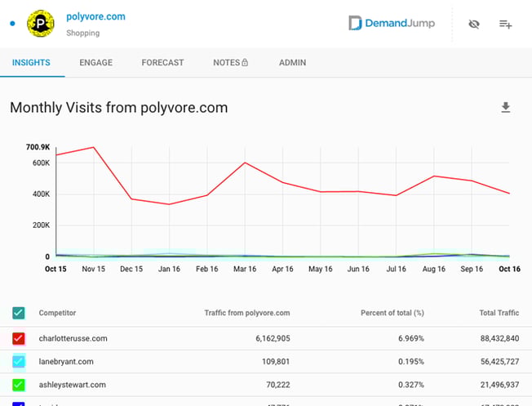Click the 21,496,937 total traffic value
Image resolution: width=532 pixels, height=406 pixels.
[499, 385]
